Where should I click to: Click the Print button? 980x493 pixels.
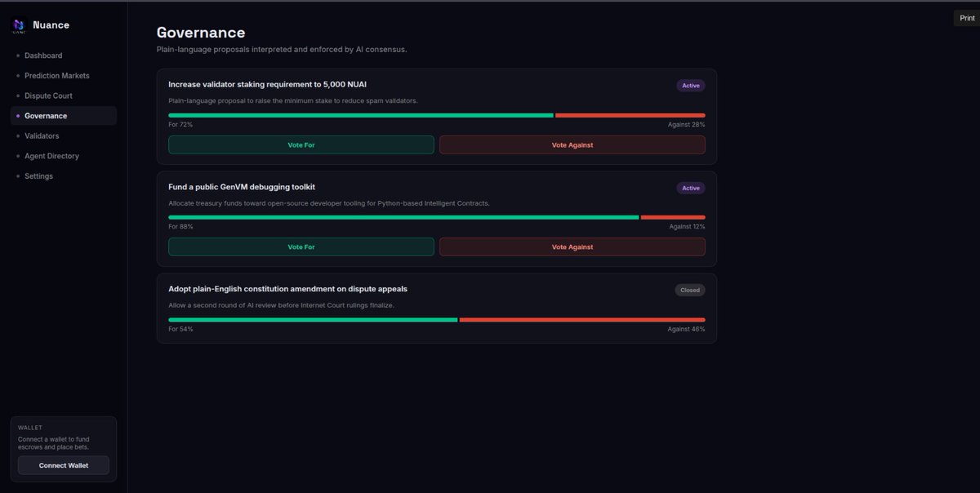(967, 18)
